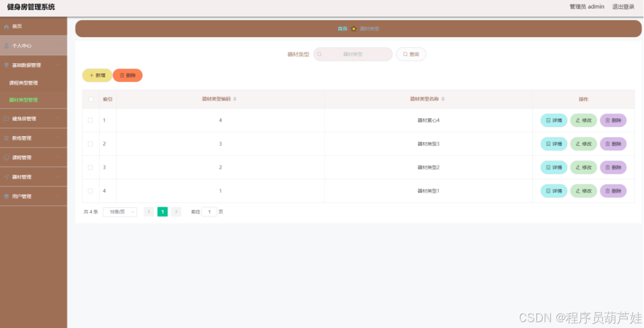Focus the 前往 page number input

tap(209, 212)
